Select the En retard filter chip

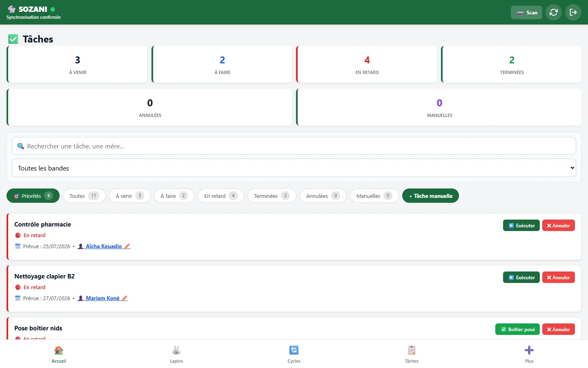click(x=220, y=196)
